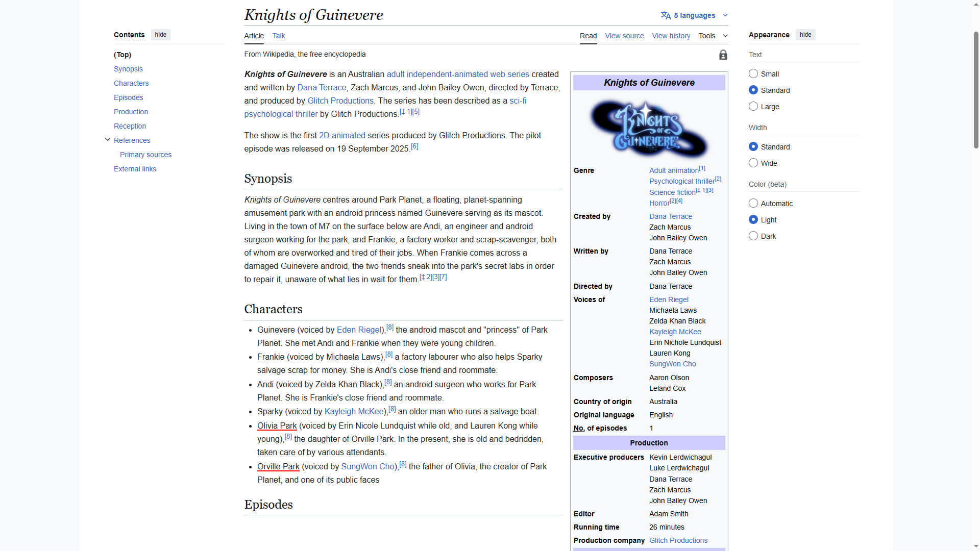This screenshot has height=551, width=980.
Task: Expand the Tools dropdown menu
Action: tap(713, 36)
